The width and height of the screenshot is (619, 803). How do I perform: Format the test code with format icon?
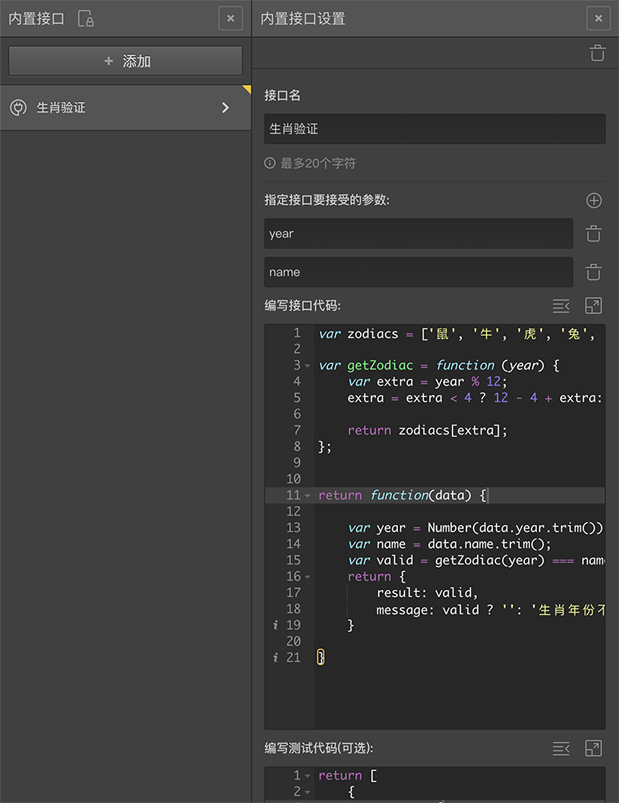[561, 749]
